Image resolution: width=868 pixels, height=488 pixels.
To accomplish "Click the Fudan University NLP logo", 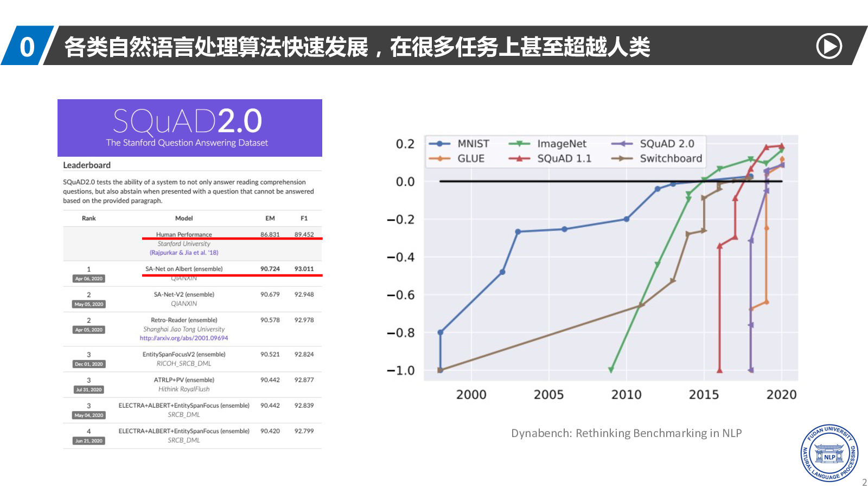I will (x=829, y=453).
